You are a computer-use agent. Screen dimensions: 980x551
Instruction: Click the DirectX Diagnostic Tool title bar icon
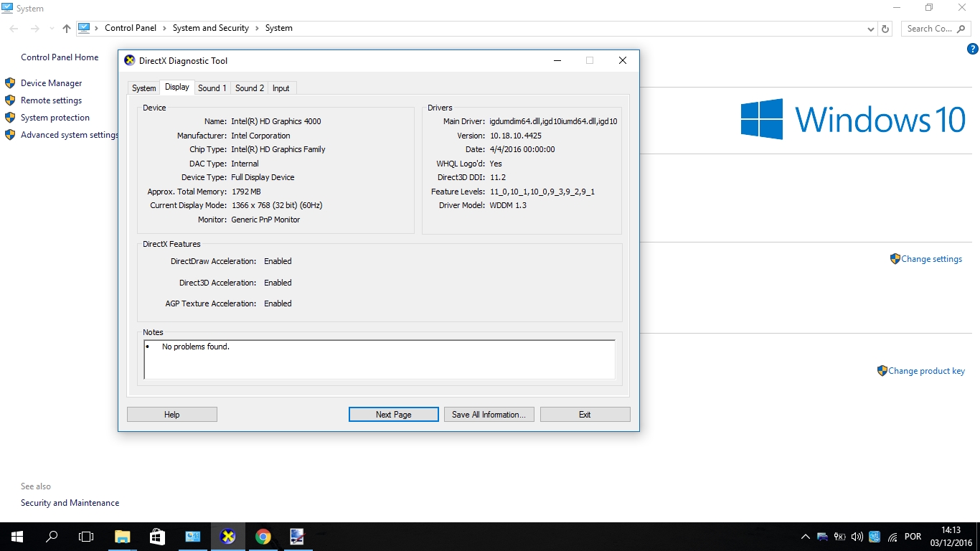pos(130,61)
